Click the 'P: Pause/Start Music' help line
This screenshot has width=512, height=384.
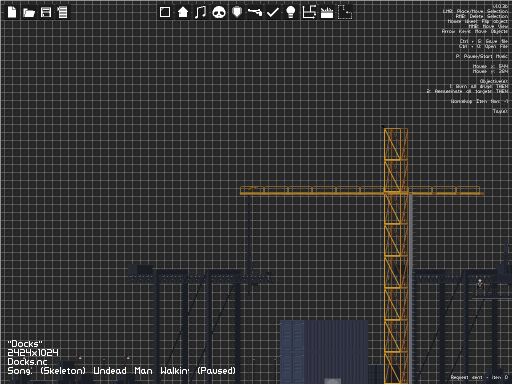click(482, 56)
